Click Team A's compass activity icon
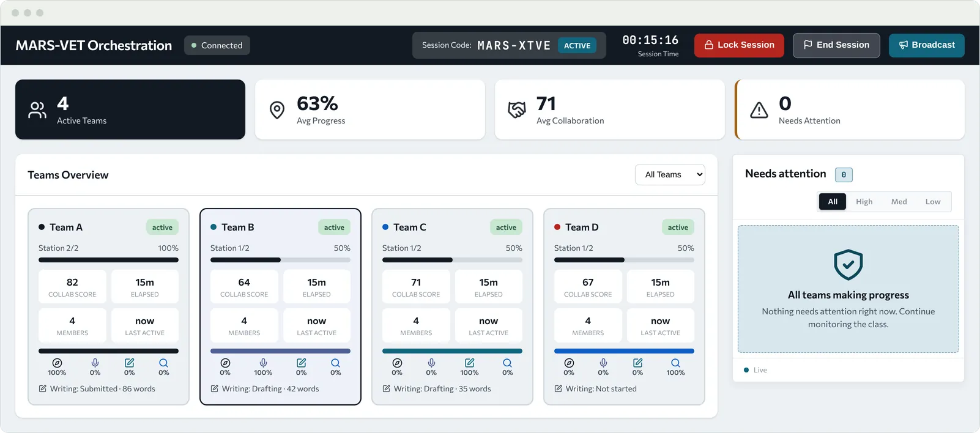Screen dimensions: 980x433 pyautogui.click(x=57, y=363)
